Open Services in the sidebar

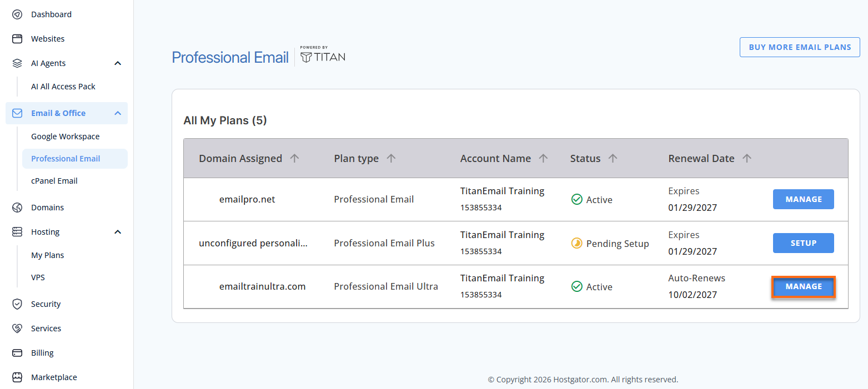(x=46, y=329)
